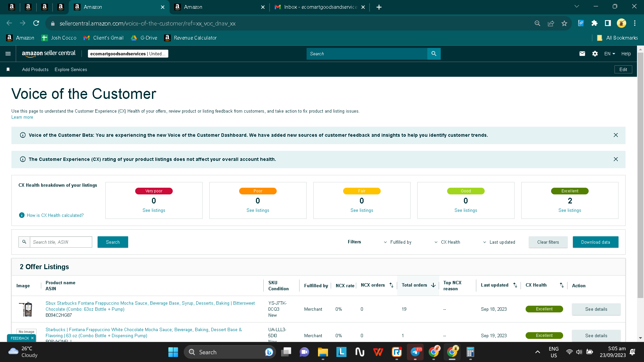This screenshot has height=362, width=644.
Task: Open the Seller Central hamburger menu
Action: 8,54
